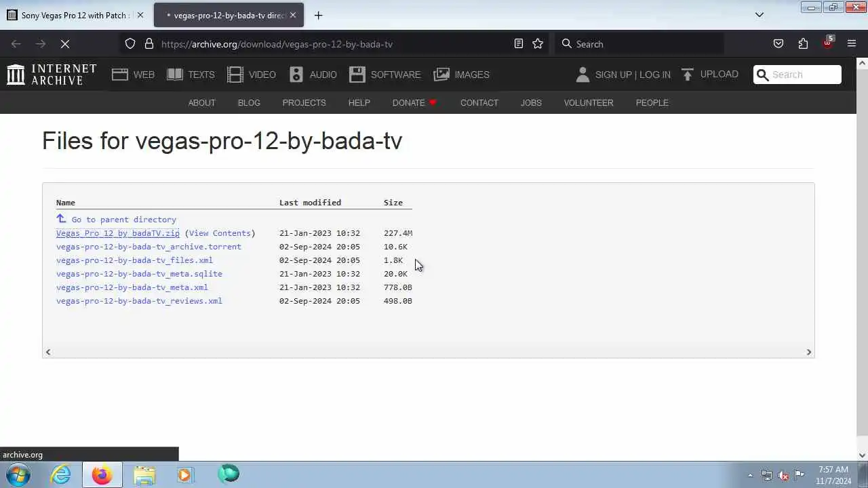Open the Windows Start button
The width and height of the screenshot is (868, 488).
click(18, 474)
